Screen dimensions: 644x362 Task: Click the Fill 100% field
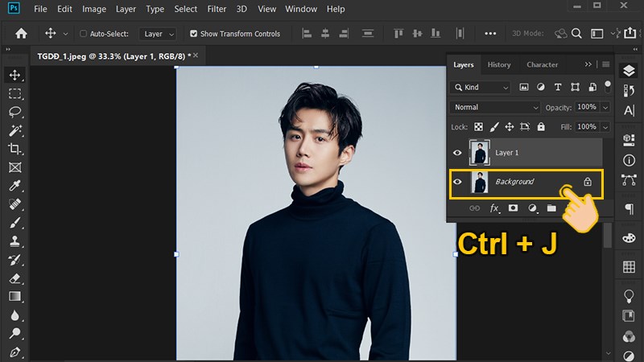click(x=587, y=127)
